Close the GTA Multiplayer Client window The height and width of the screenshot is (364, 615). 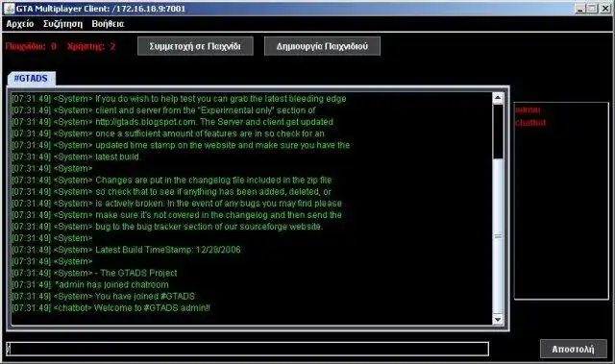click(x=604, y=9)
